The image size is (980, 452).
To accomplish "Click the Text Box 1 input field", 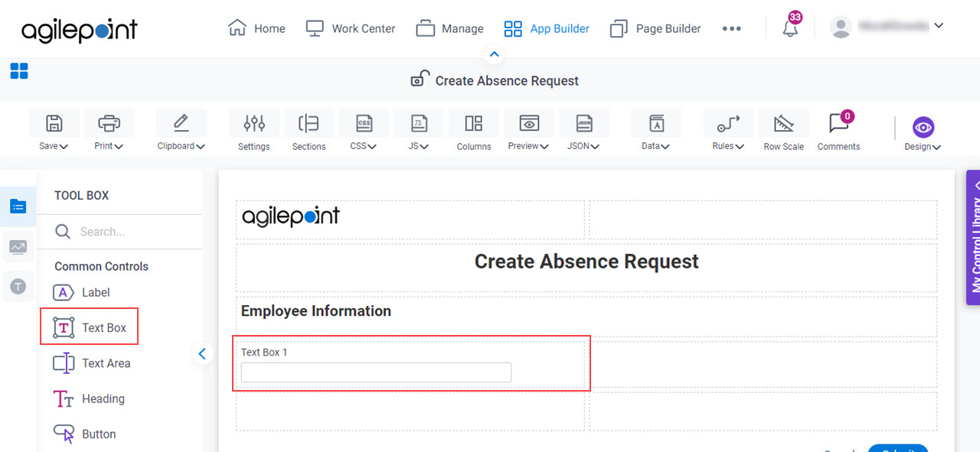I will pyautogui.click(x=376, y=372).
